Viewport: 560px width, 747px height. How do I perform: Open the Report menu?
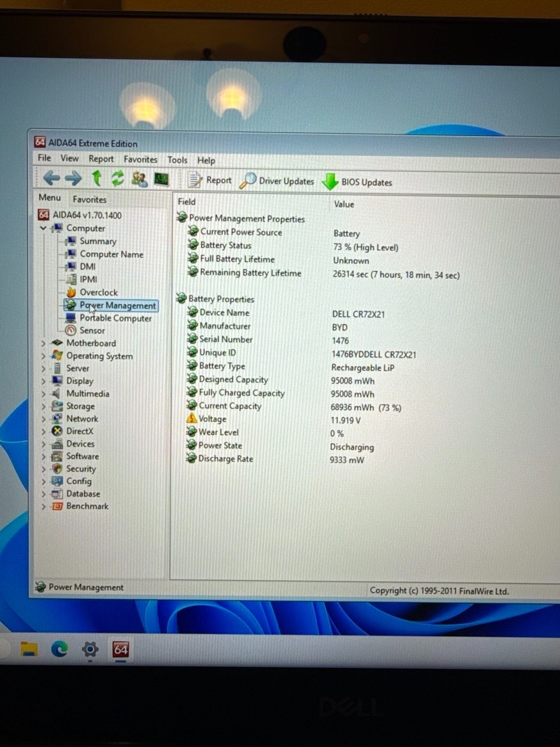click(x=101, y=159)
